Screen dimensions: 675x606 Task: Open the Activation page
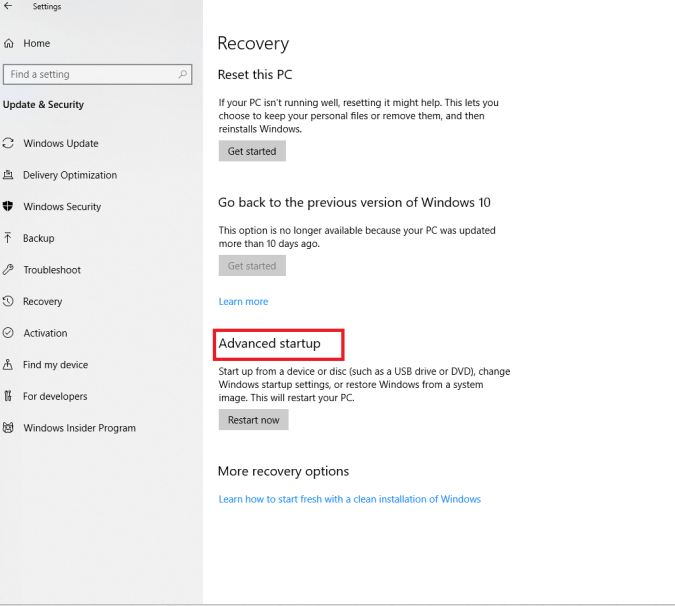(x=45, y=333)
